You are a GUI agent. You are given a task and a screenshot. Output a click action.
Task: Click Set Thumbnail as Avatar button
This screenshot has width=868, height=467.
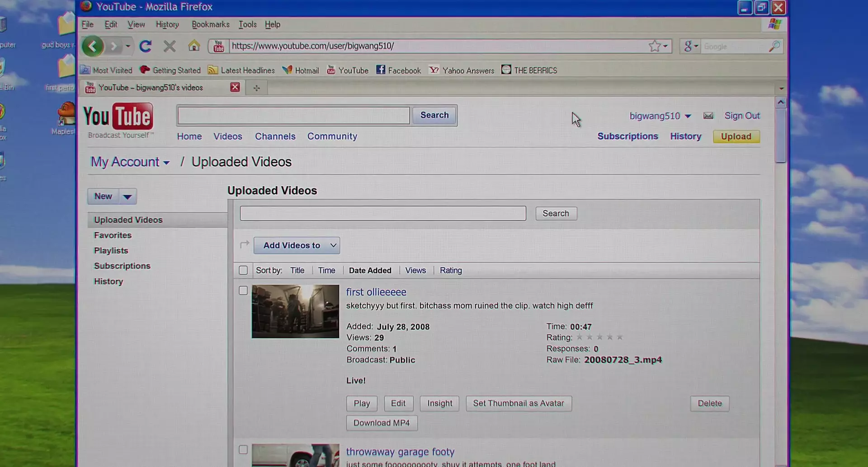click(x=519, y=403)
